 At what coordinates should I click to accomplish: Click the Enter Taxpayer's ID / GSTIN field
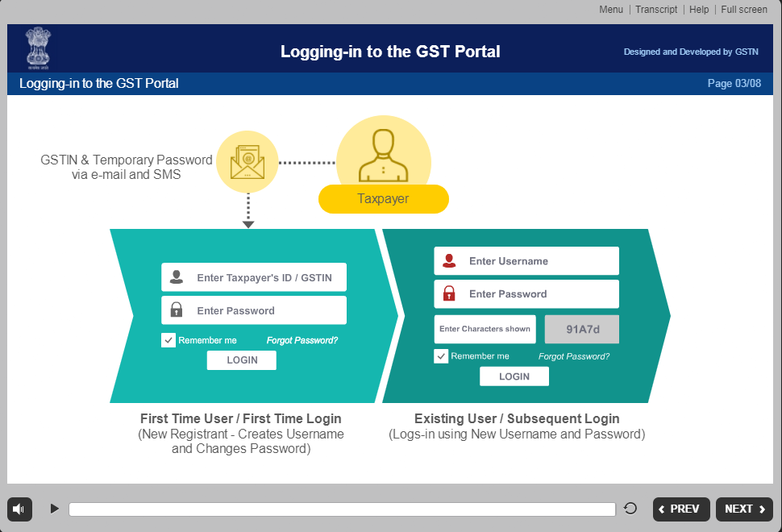point(254,277)
